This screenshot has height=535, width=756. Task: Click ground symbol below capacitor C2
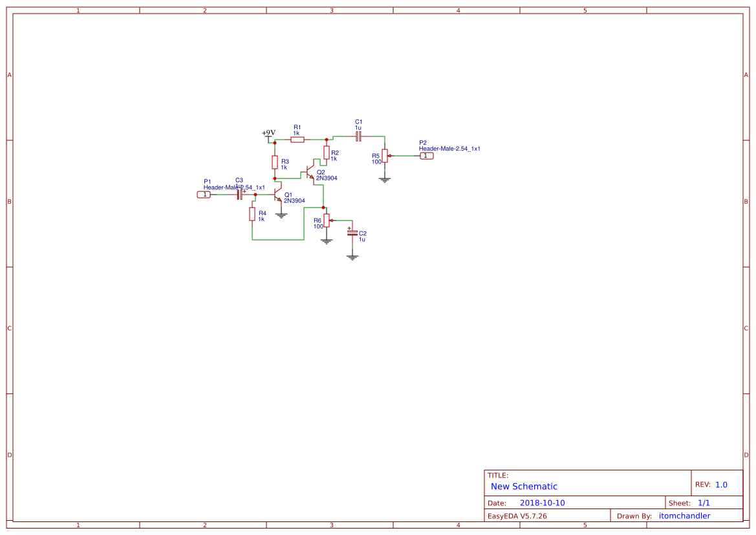[x=352, y=257]
